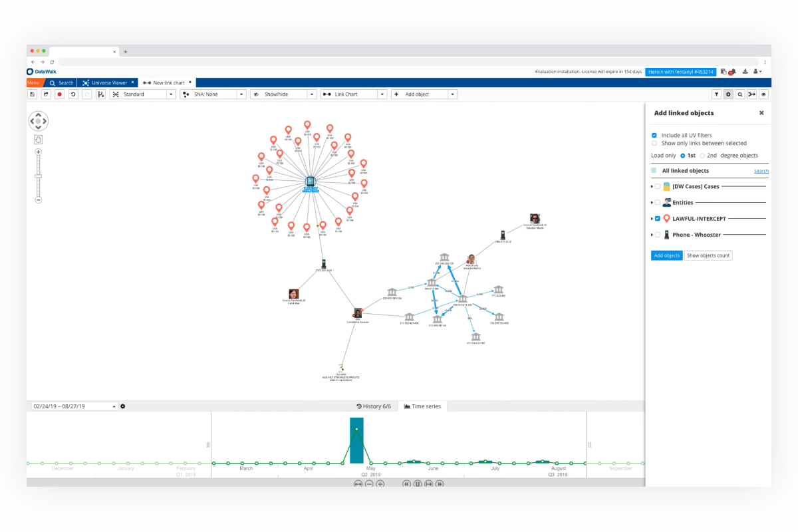Expand the [DW Cases] Cases row
Viewport: 798px width, 532px height.
click(652, 187)
